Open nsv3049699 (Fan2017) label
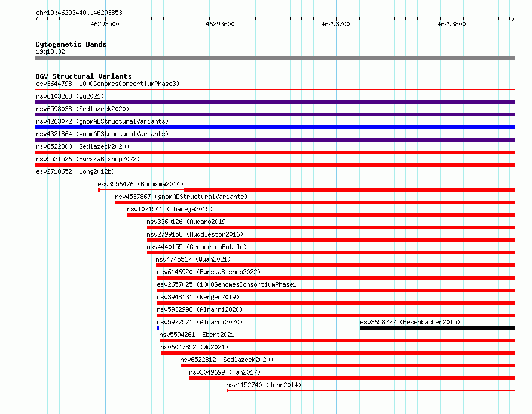 [225, 372]
